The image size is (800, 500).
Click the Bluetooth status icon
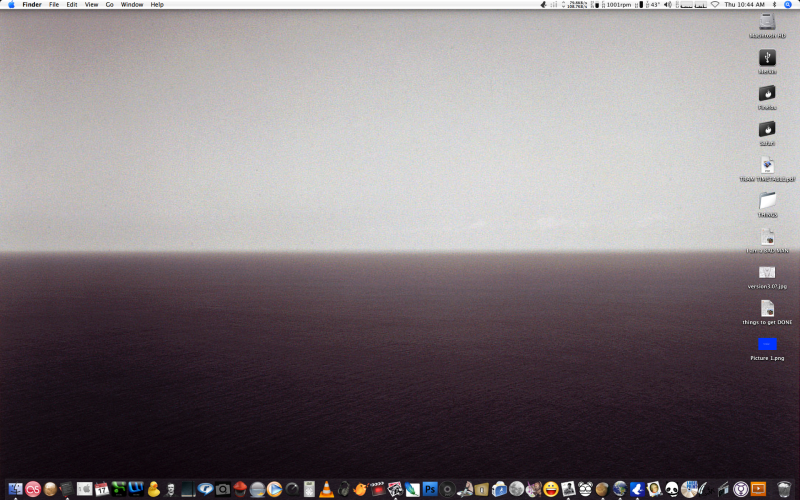click(x=774, y=5)
